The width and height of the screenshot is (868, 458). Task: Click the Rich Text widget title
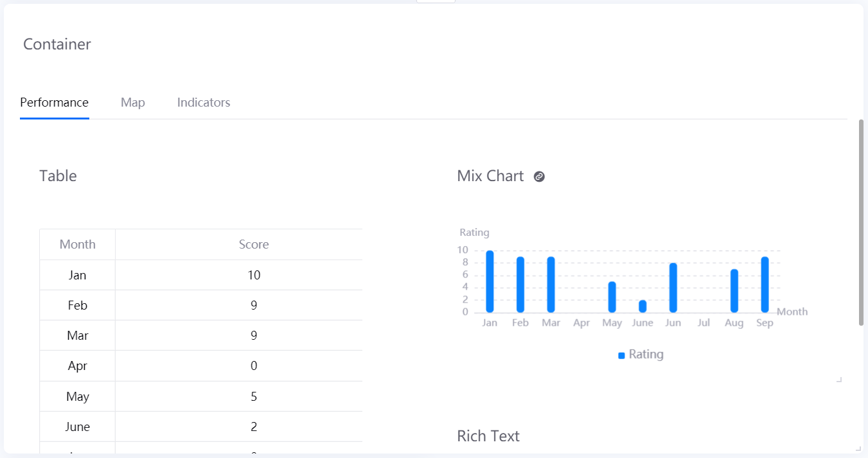pyautogui.click(x=488, y=436)
